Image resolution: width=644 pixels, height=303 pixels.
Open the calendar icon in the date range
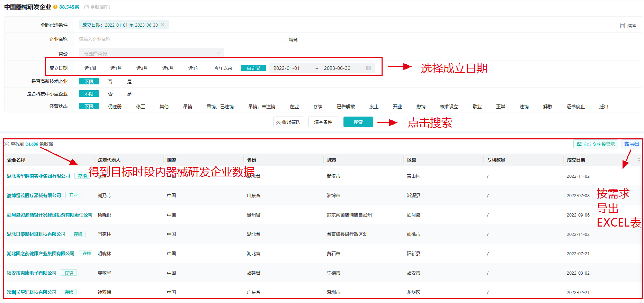pos(368,68)
